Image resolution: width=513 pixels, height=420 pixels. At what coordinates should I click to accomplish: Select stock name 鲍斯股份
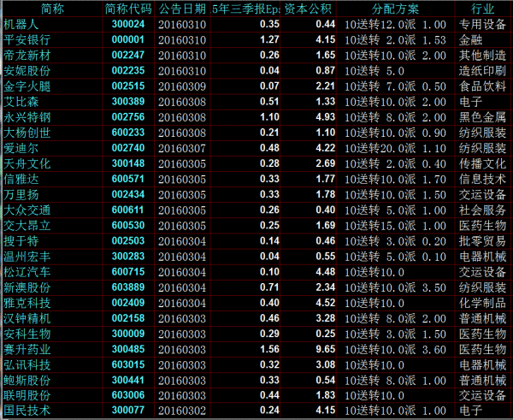point(27,380)
